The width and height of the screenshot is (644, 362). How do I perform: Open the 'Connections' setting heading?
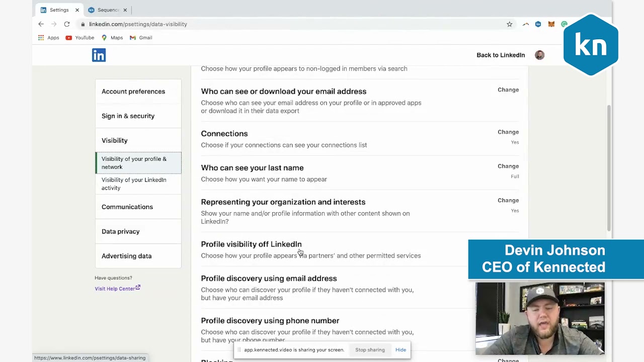[224, 134]
